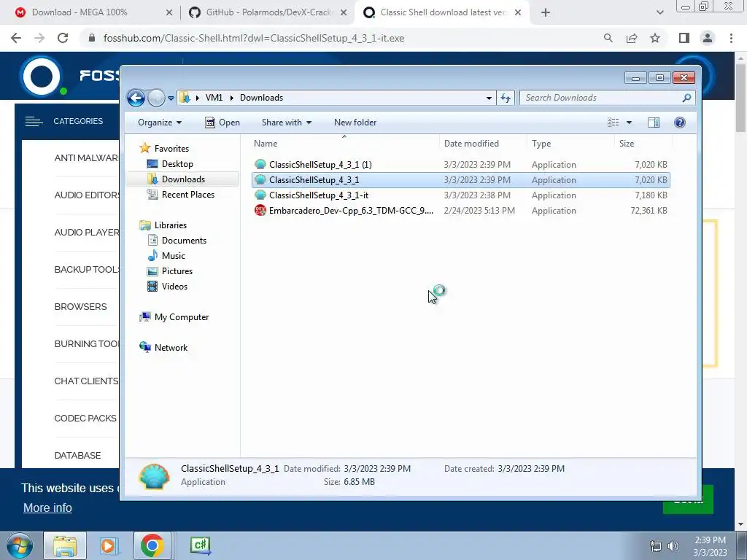Open Chrome three-dot menu
747x560 pixels.
coord(731,38)
